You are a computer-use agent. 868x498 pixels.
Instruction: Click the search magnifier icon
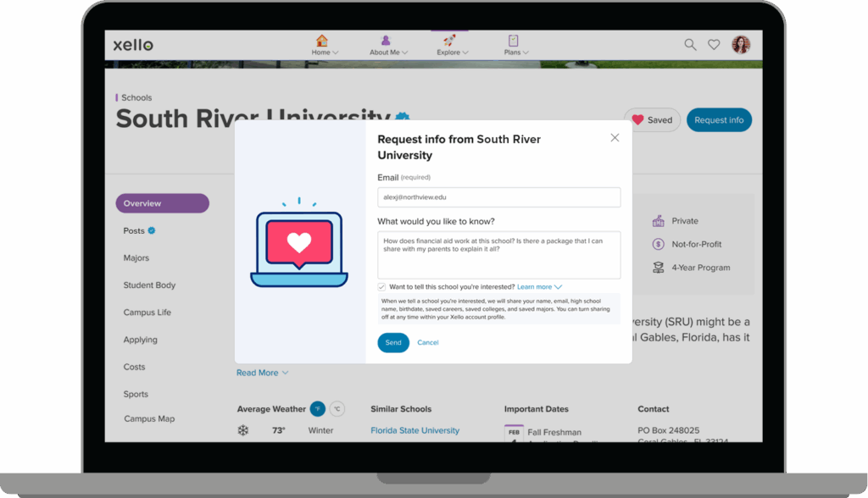[x=690, y=45]
